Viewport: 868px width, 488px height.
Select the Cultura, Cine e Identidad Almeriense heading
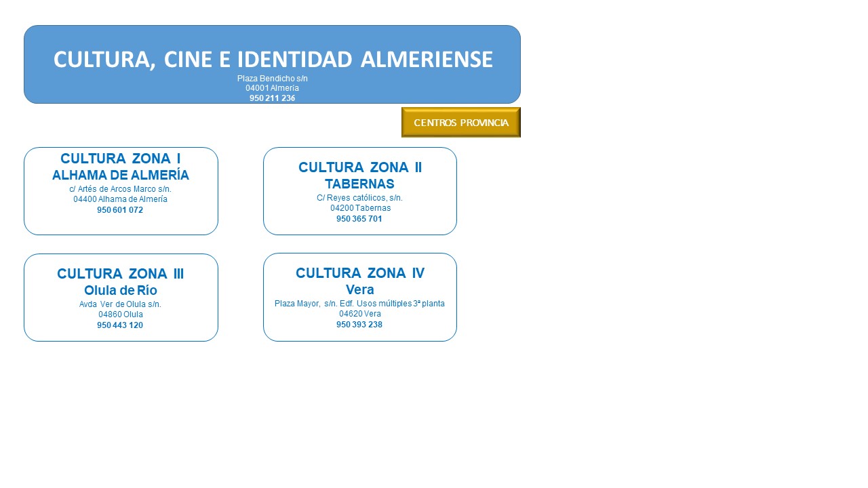click(273, 60)
